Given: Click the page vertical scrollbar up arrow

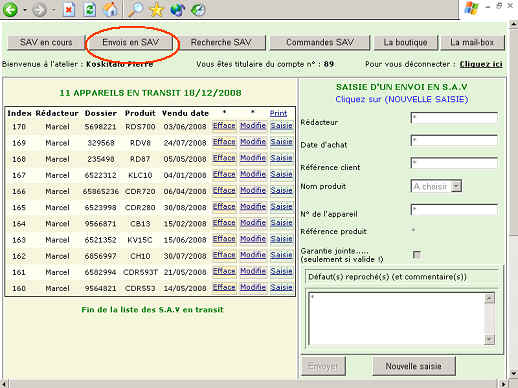Looking at the screenshot, I should tap(514, 25).
